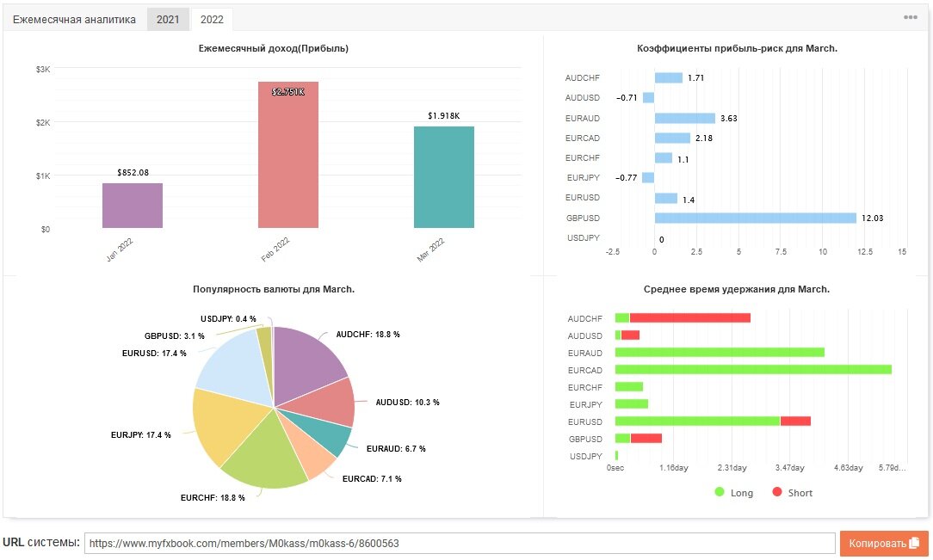Click the -0.77 EURJPY value label
This screenshot has width=933, height=560.
[x=627, y=178]
